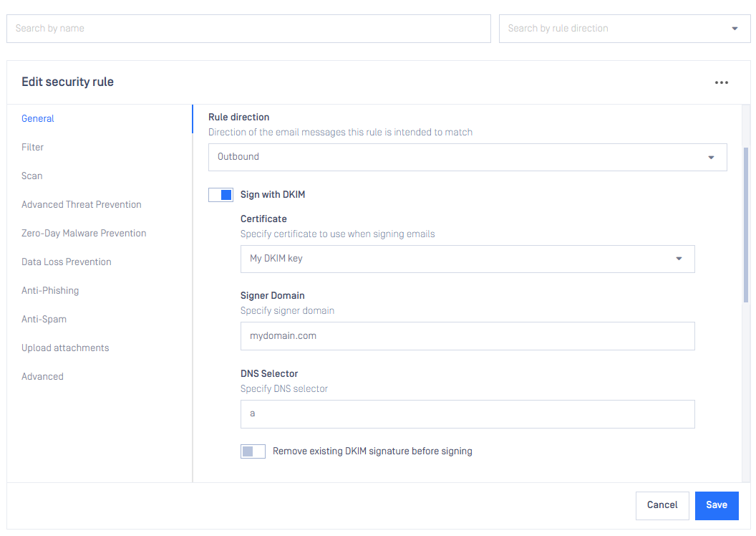756x536 pixels.
Task: Open the Anti-Spam section
Action: pos(44,320)
